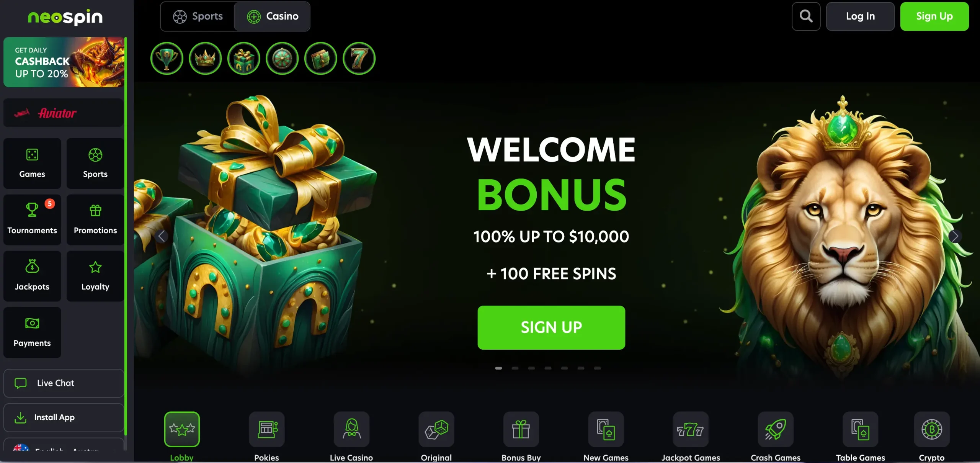Screen dimensions: 980x463
Task: Open the search magnifier icon
Action: point(806,16)
